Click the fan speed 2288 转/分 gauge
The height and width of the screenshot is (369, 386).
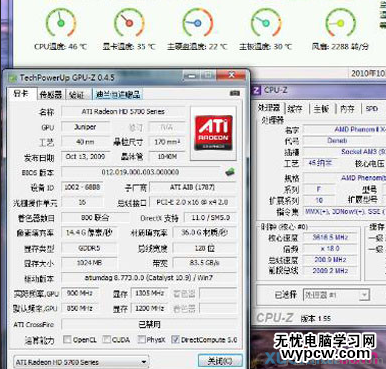point(340,23)
